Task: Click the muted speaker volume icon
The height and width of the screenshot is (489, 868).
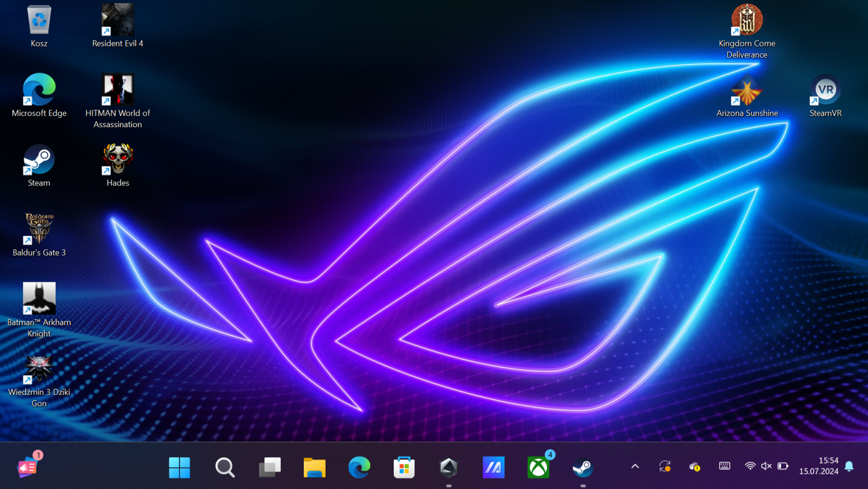Action: pos(766,466)
